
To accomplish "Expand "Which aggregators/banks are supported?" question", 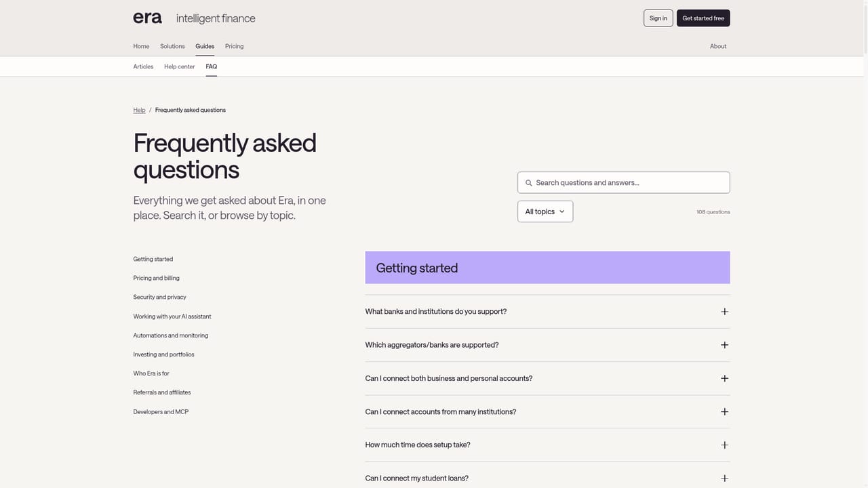I will [x=547, y=345].
